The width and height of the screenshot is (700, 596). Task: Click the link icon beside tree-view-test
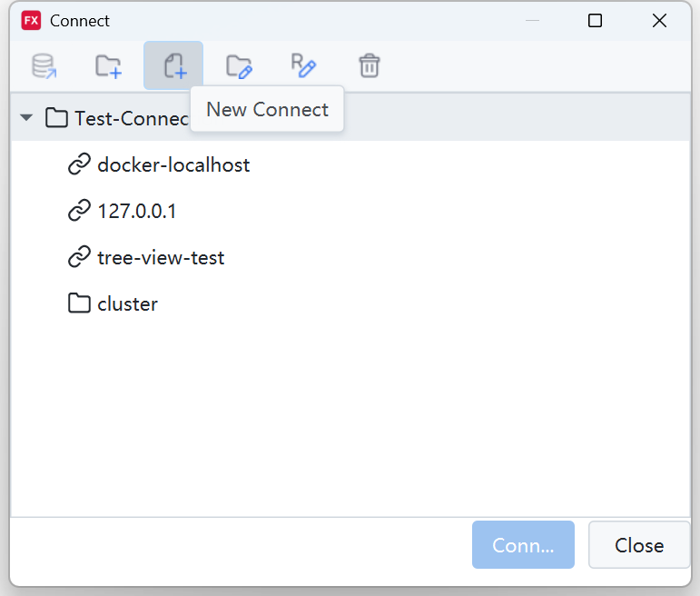tap(79, 258)
